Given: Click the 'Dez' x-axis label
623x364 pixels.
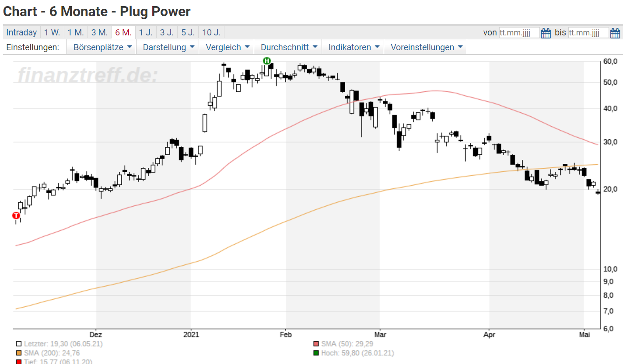Looking at the screenshot, I should 96,335.
